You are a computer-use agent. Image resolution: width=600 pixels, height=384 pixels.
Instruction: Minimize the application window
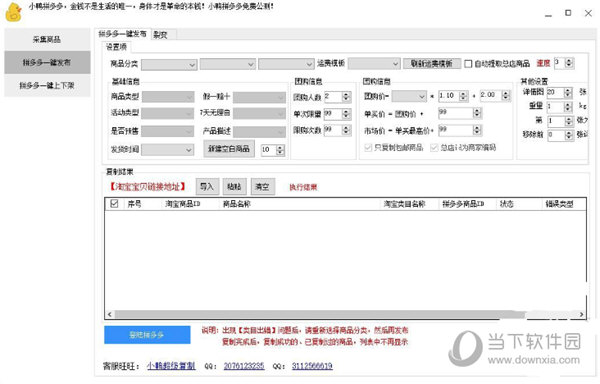[548, 15]
